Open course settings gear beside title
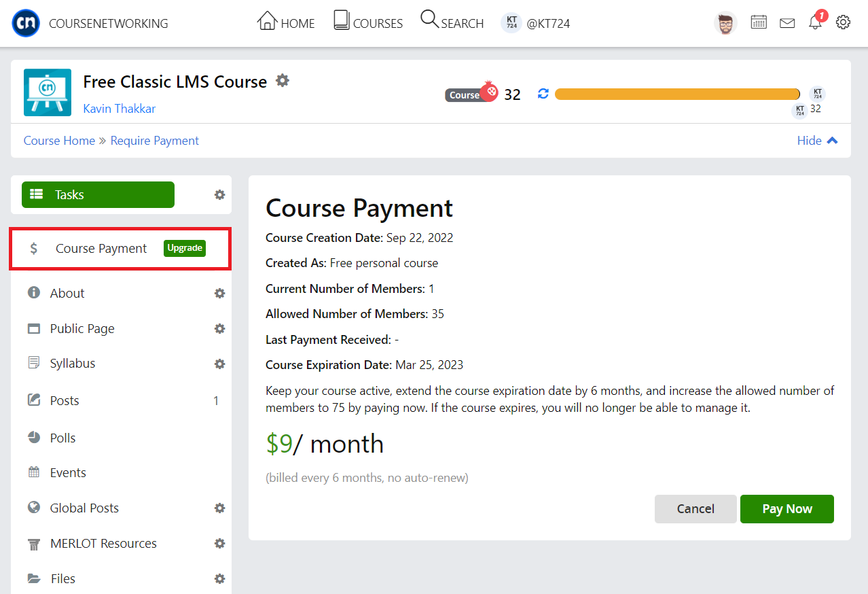 click(283, 81)
